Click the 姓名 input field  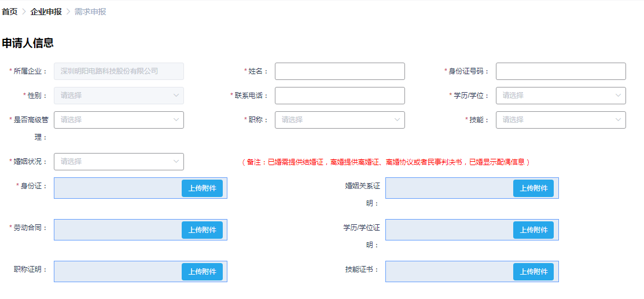[x=340, y=71]
